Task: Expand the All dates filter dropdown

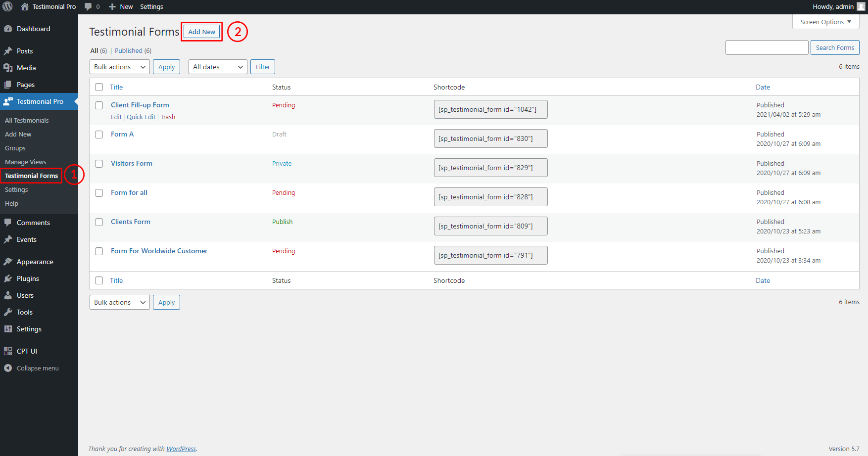Action: point(218,67)
